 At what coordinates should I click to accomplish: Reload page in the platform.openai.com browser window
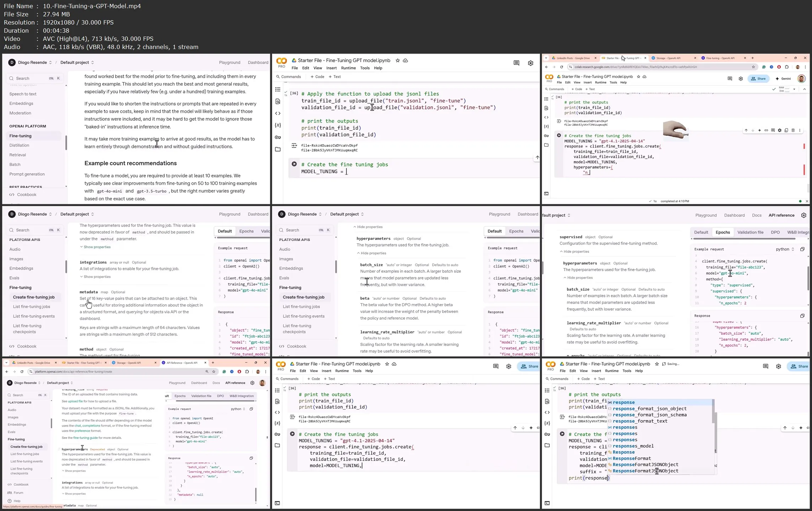coord(22,372)
